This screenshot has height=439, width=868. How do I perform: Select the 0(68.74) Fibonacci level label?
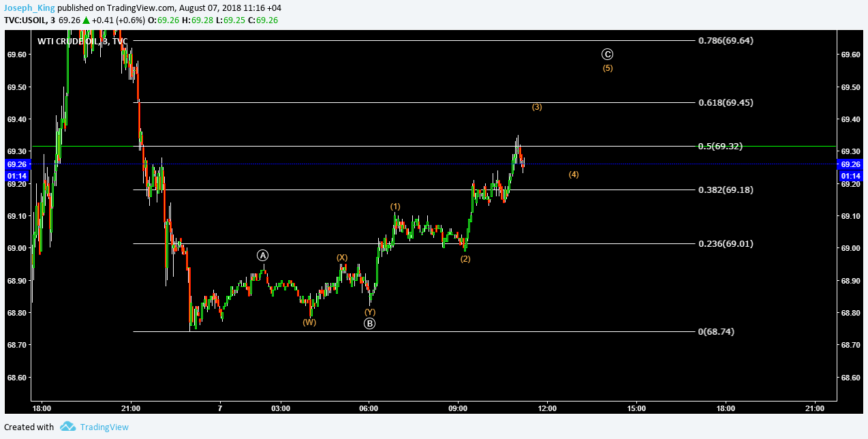tap(717, 331)
